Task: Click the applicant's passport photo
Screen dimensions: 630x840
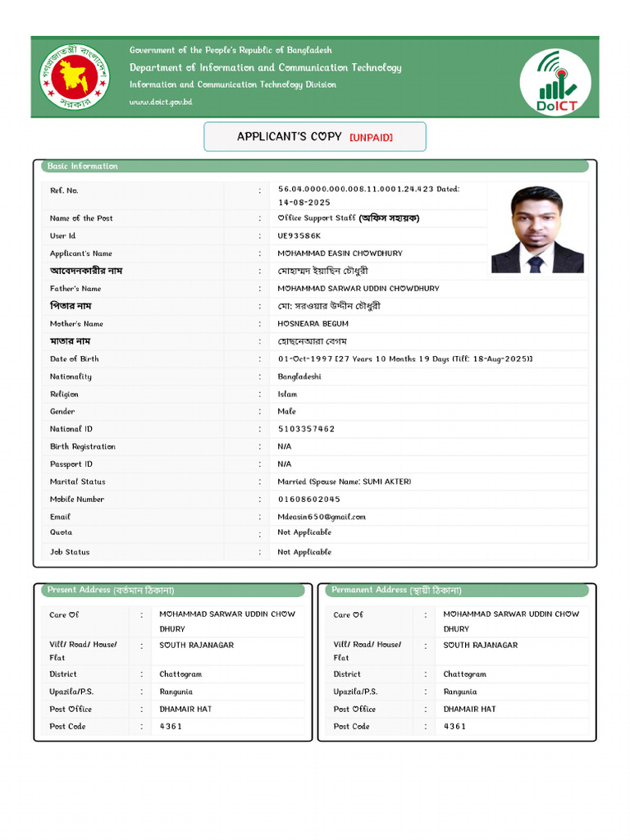Action: [537, 230]
